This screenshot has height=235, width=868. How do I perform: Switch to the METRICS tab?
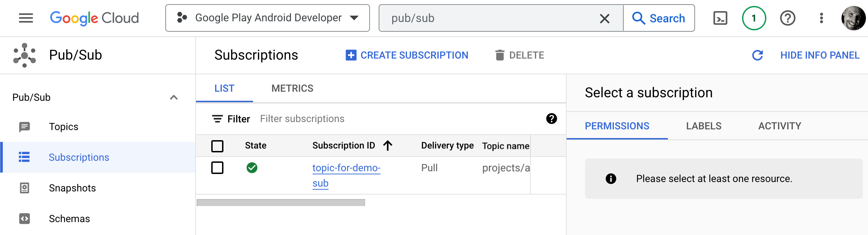(x=292, y=89)
